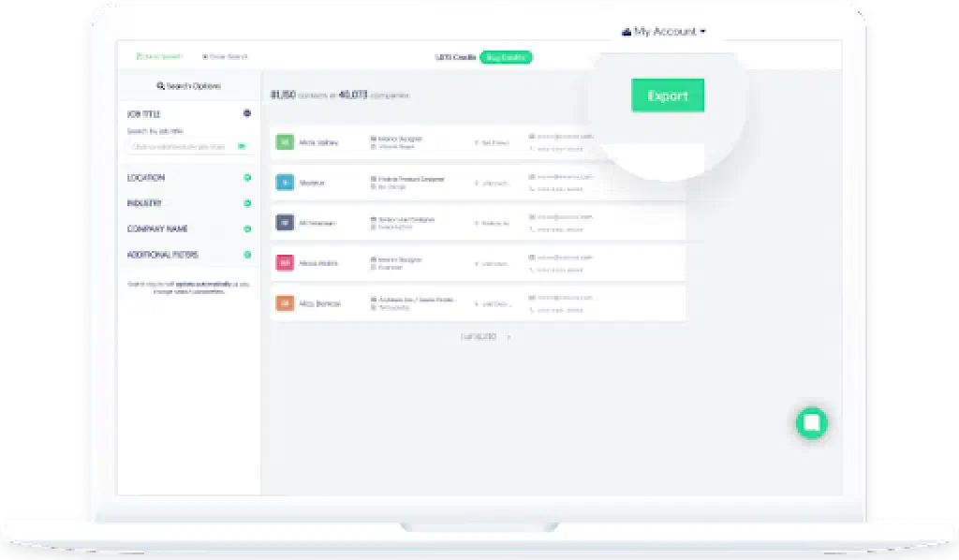Click the green Export button
The width and height of the screenshot is (959, 560).
668,96
